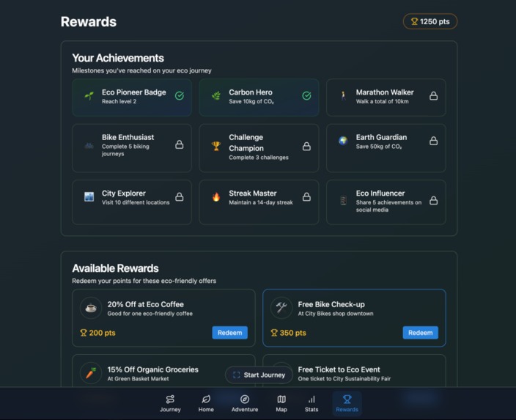Click the lock icon on Bike Enthusiast
The image size is (516, 420).
[x=180, y=144]
